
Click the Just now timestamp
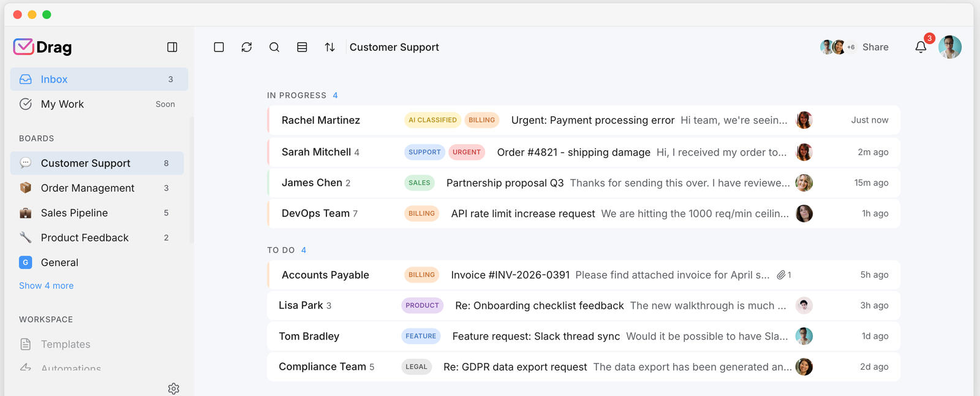point(870,120)
